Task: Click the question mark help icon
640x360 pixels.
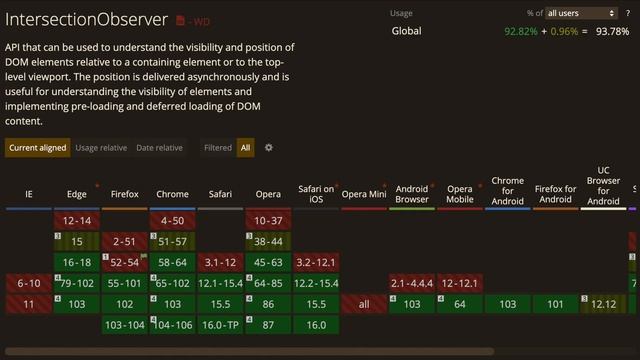Action: pos(628,13)
